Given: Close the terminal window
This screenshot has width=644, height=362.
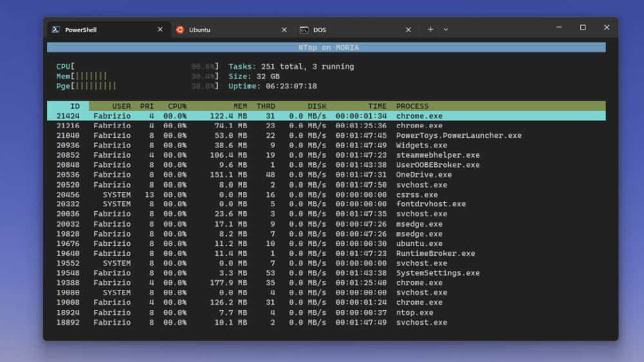Looking at the screenshot, I should [x=607, y=27].
